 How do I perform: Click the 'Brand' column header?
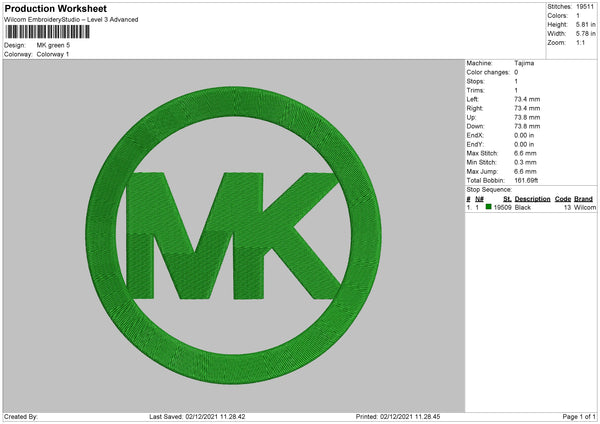click(x=583, y=199)
